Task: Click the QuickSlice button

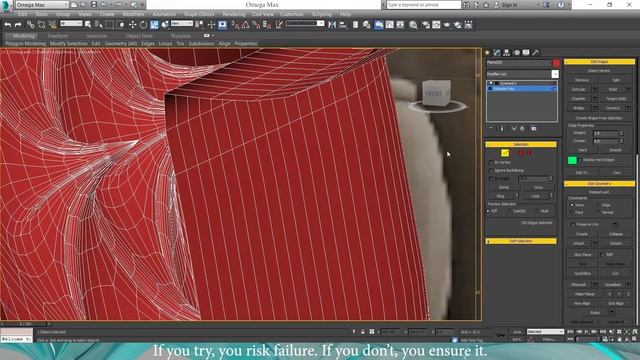Action: click(582, 273)
